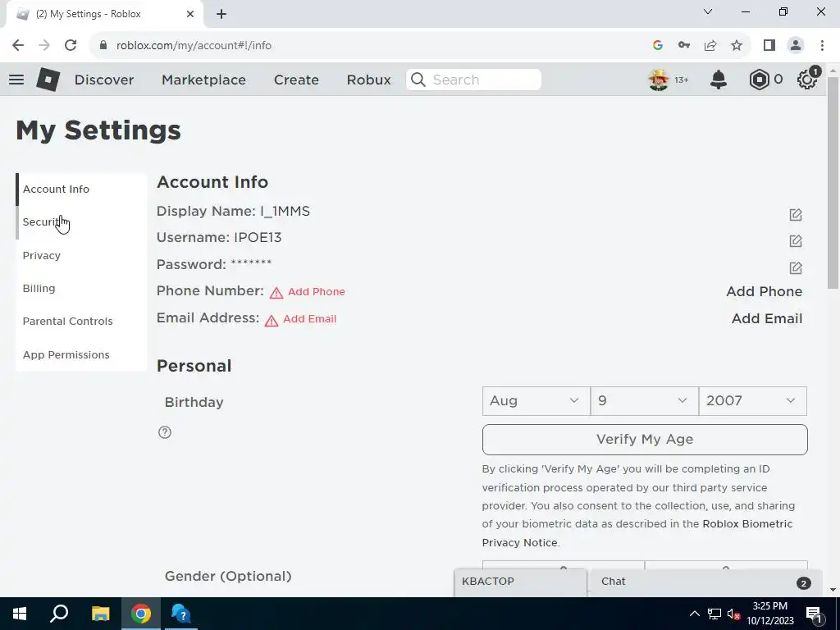Click the Birthday help question icon
This screenshot has height=630, width=840.
tap(165, 432)
